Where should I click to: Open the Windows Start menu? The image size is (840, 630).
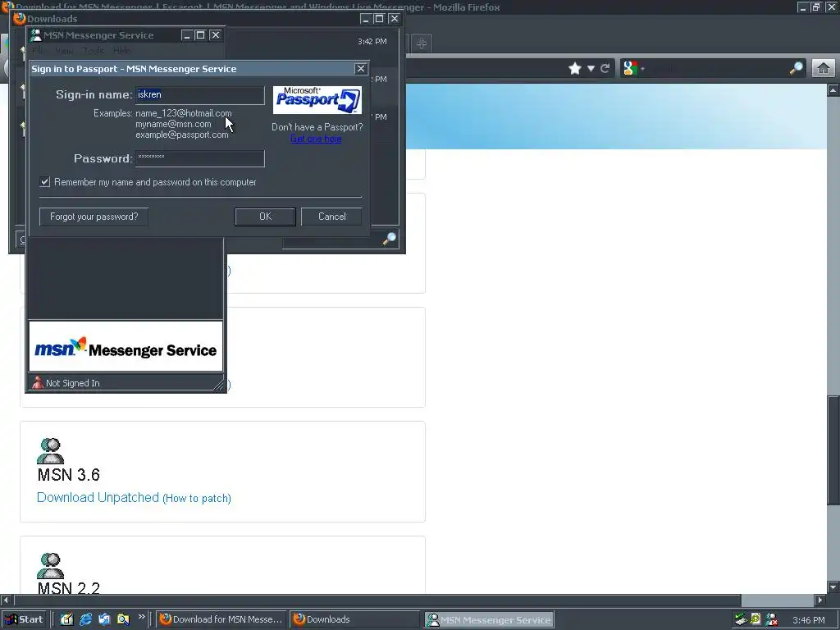25,619
